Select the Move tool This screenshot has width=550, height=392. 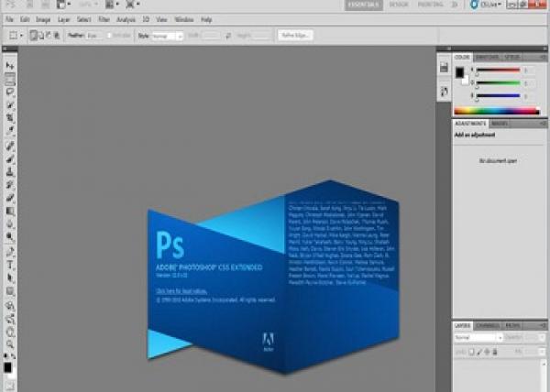[x=10, y=66]
